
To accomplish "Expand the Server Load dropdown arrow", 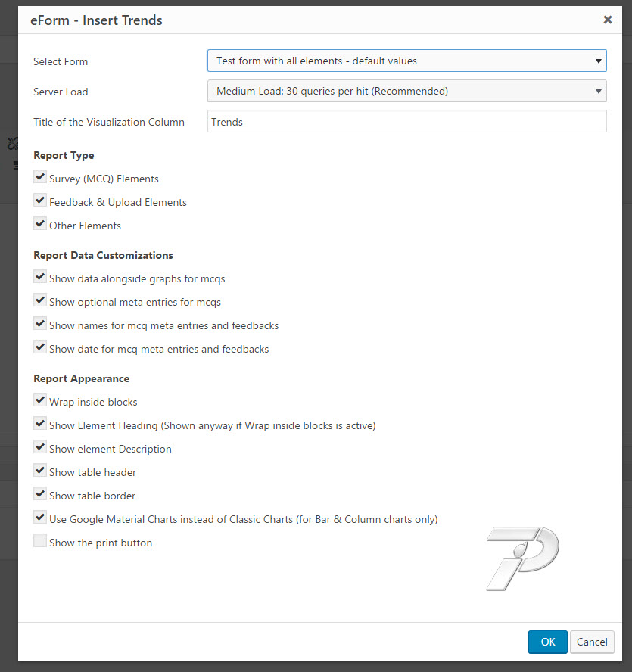I will pos(598,92).
